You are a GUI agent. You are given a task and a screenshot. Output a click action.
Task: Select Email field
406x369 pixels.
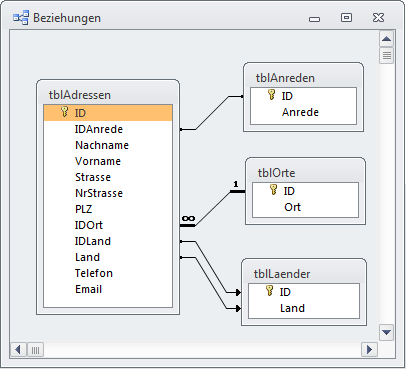click(x=108, y=289)
